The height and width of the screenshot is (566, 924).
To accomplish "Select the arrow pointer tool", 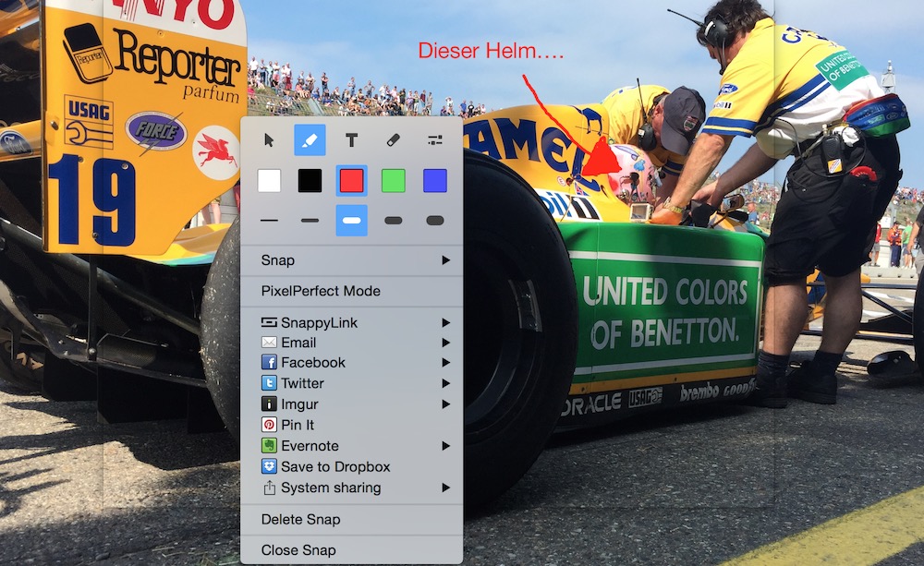I will click(269, 140).
